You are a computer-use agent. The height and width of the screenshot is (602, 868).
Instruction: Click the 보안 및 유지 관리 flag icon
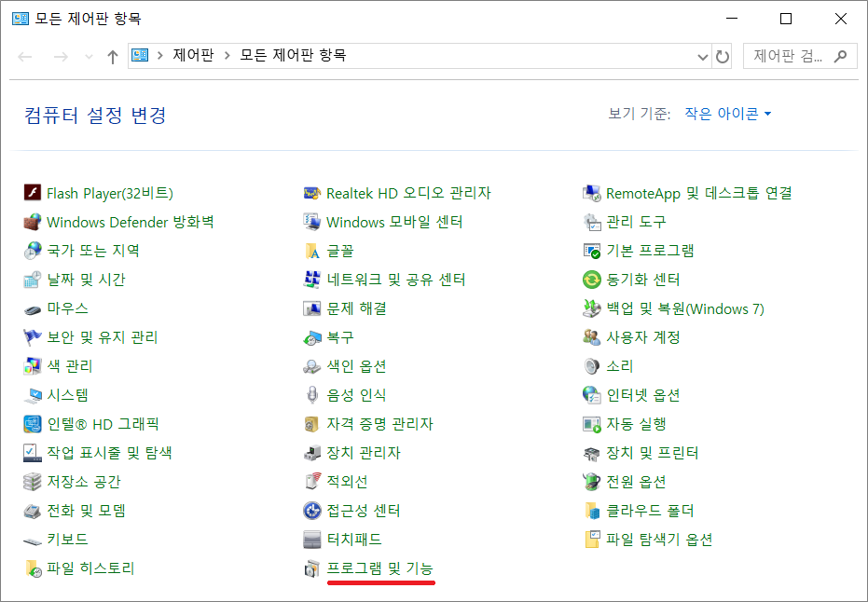[33, 337]
